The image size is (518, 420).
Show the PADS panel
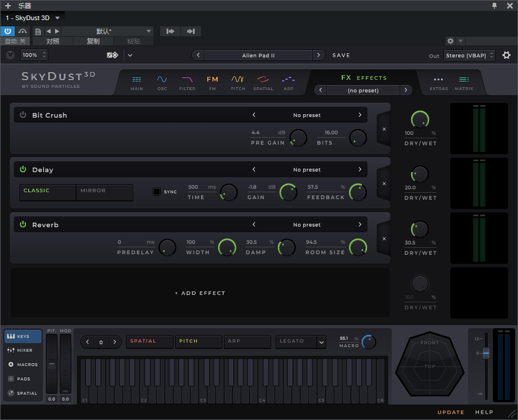coord(19,379)
